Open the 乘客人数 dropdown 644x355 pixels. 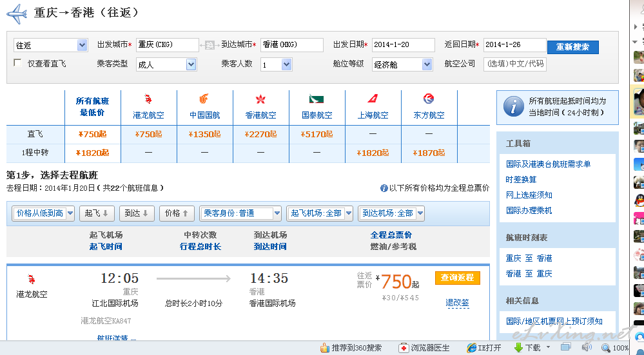click(x=277, y=64)
